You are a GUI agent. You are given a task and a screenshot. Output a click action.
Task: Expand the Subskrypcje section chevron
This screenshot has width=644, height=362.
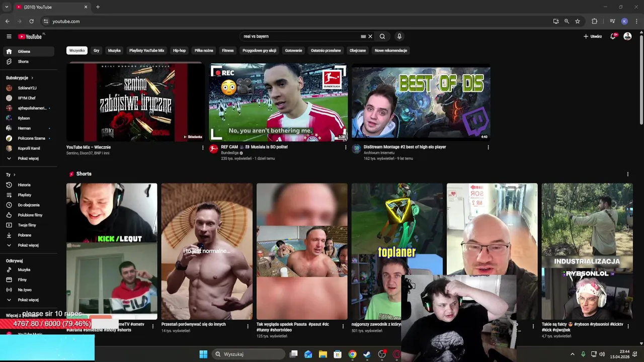pos(32,78)
